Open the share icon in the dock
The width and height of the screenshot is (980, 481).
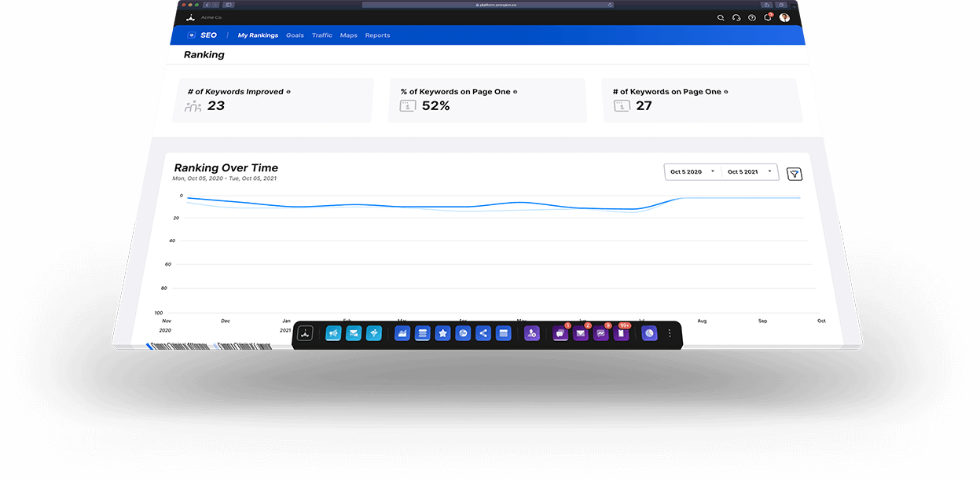pos(483,333)
